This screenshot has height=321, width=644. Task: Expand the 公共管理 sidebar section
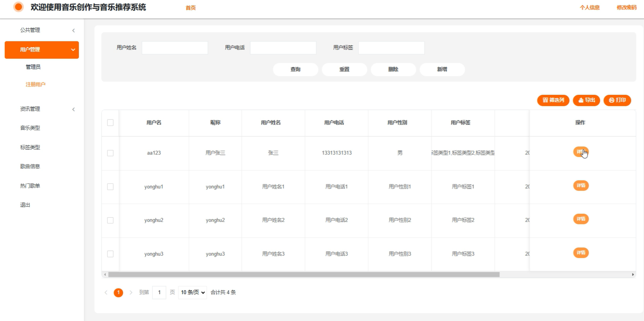(x=42, y=30)
